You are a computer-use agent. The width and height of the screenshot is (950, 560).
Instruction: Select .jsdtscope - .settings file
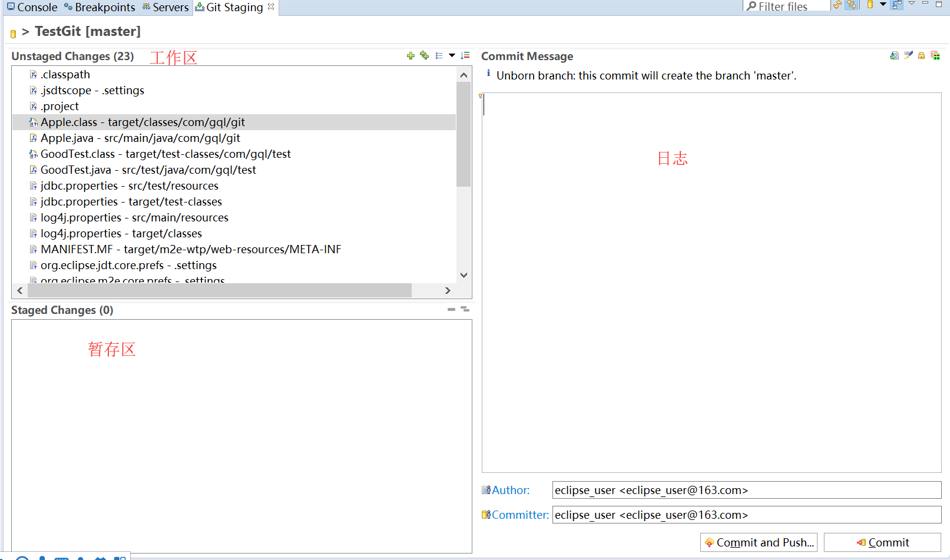coord(92,90)
